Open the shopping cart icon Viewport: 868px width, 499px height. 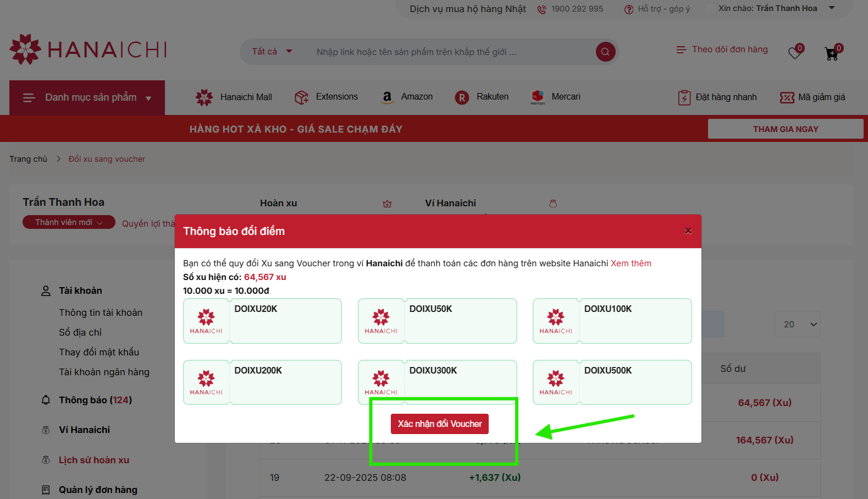[x=831, y=53]
